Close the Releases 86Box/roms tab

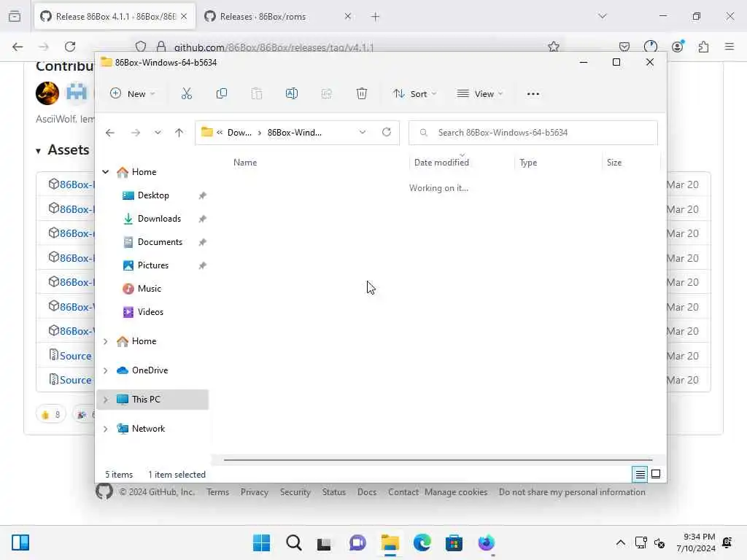tap(348, 16)
